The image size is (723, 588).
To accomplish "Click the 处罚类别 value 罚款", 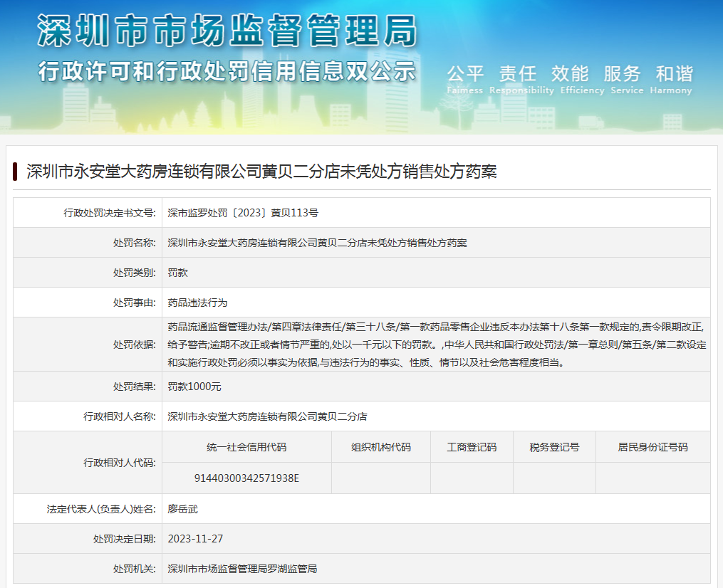I will tap(177, 273).
